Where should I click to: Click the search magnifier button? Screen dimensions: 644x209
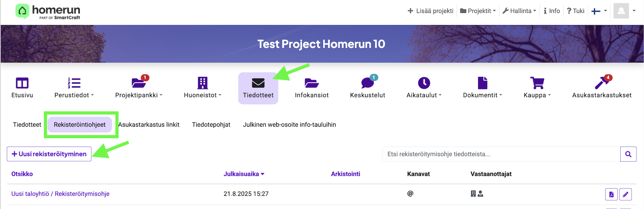point(628,154)
